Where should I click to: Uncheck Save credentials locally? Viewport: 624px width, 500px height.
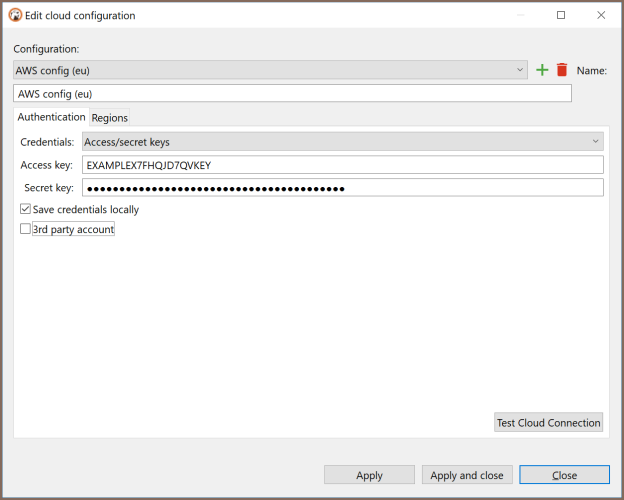click(25, 209)
